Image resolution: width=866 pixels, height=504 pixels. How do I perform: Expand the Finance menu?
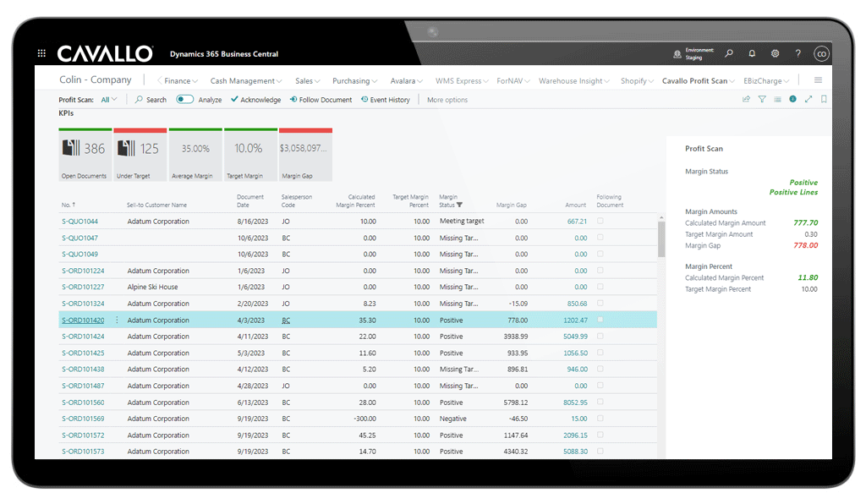point(181,80)
